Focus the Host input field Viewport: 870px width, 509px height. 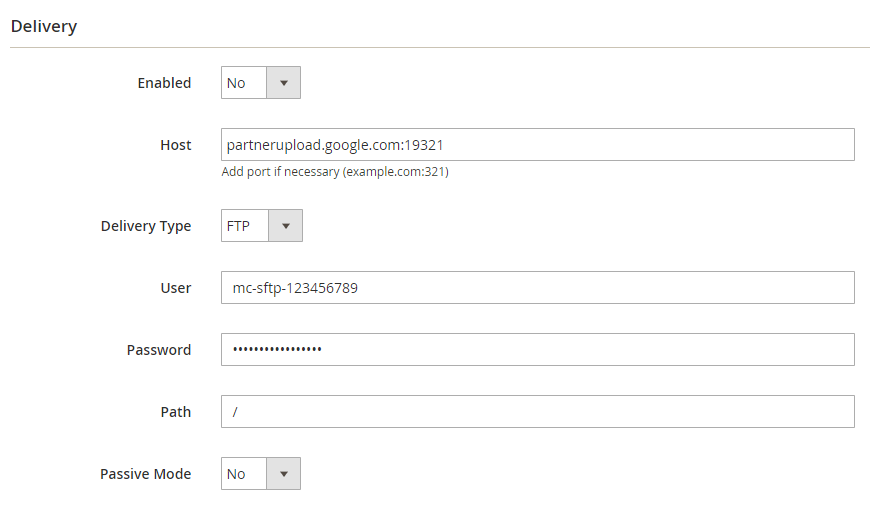tap(537, 144)
